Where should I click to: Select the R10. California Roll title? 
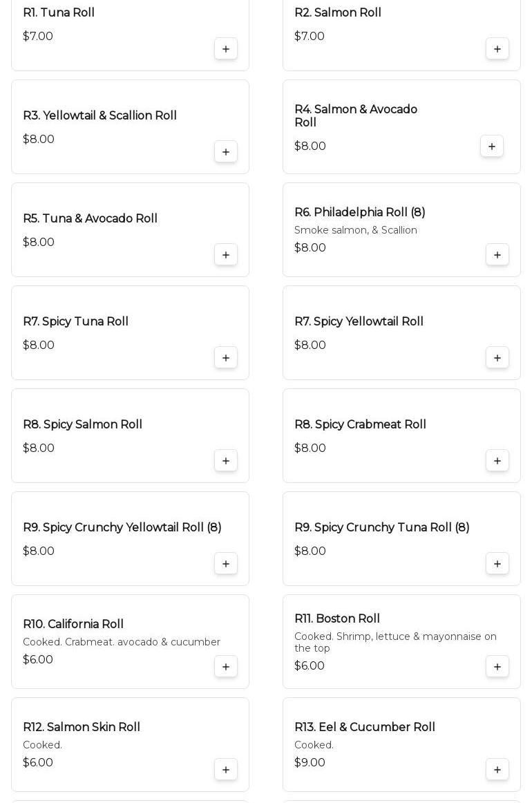[73, 624]
